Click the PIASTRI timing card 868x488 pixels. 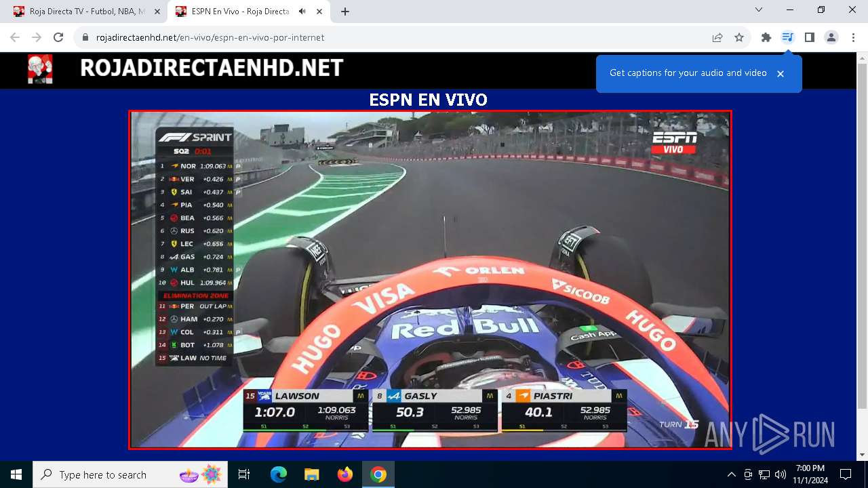click(564, 410)
